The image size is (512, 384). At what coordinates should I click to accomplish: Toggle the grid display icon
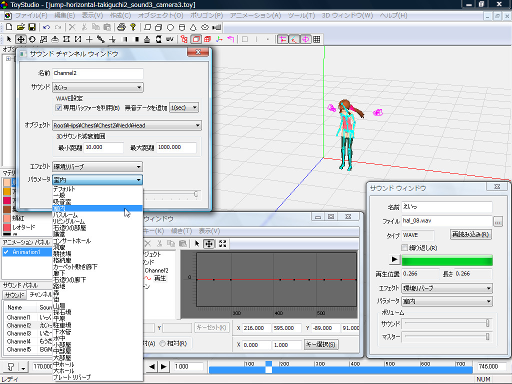317,39
